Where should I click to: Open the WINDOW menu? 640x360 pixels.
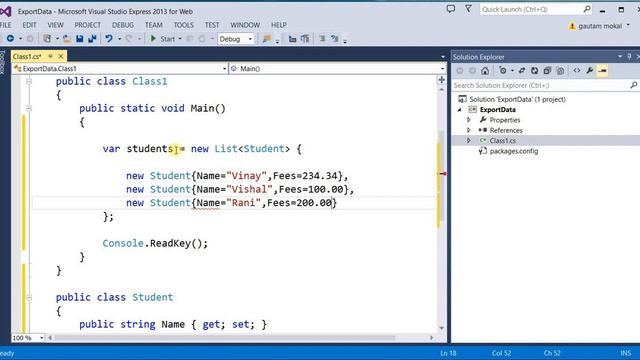[x=245, y=25]
